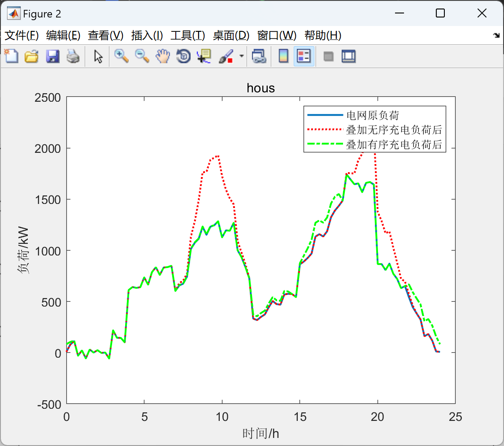Click the Link Plot icon
The image size is (504, 446).
click(259, 56)
